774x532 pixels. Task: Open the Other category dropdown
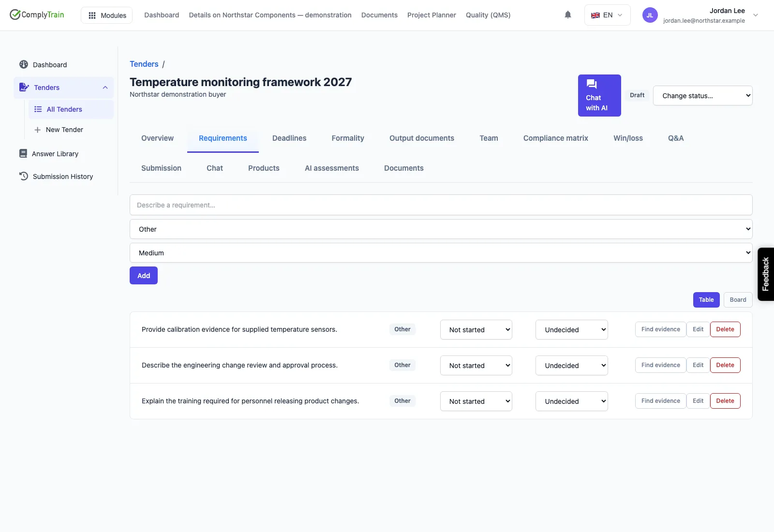[x=441, y=229]
